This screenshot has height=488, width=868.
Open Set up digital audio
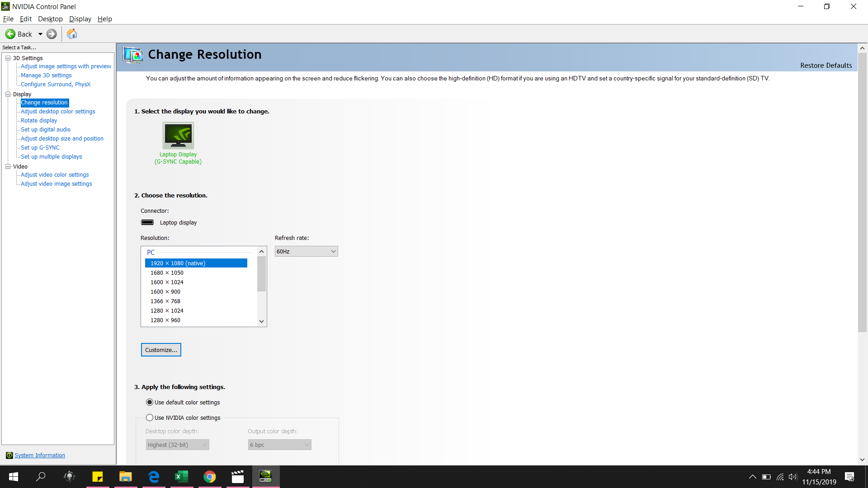pos(46,130)
